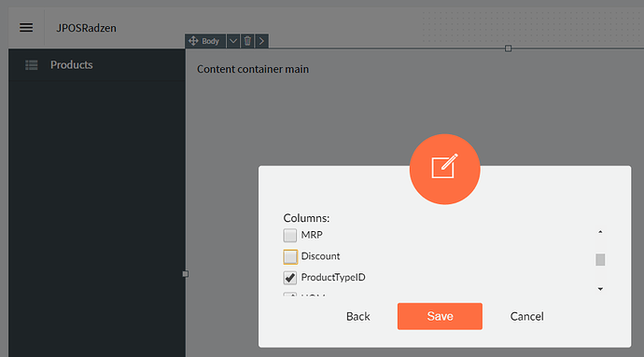
Task: Click the columns list scrollbar thumb
Action: 600,259
